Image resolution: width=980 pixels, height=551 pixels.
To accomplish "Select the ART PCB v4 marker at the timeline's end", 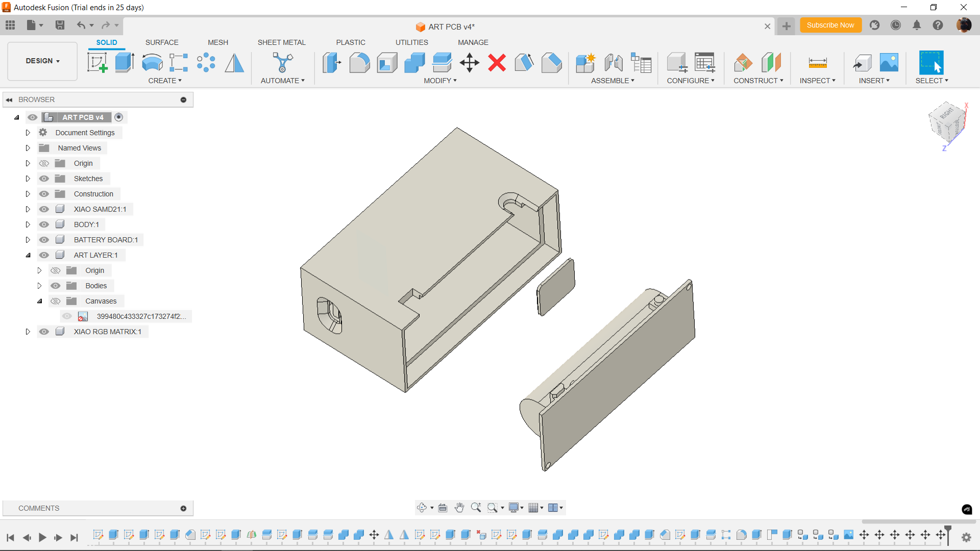I will (948, 535).
